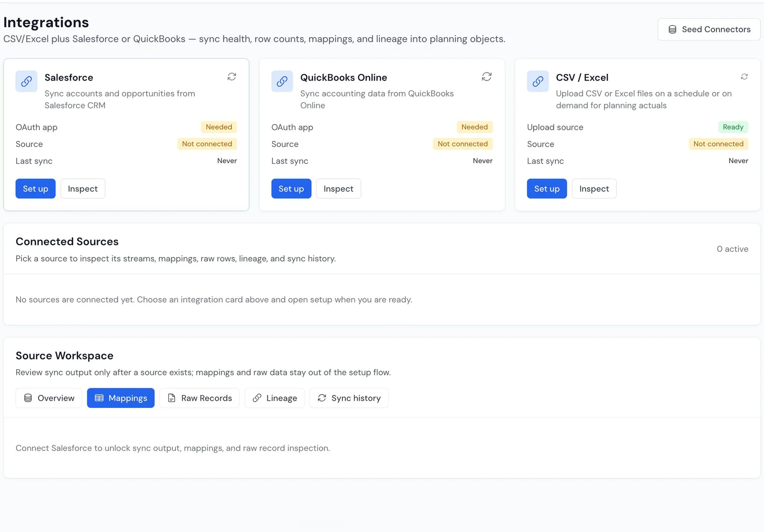Click CSV / Excel Last sync 'Never' value
The image size is (764, 532).
click(x=738, y=161)
